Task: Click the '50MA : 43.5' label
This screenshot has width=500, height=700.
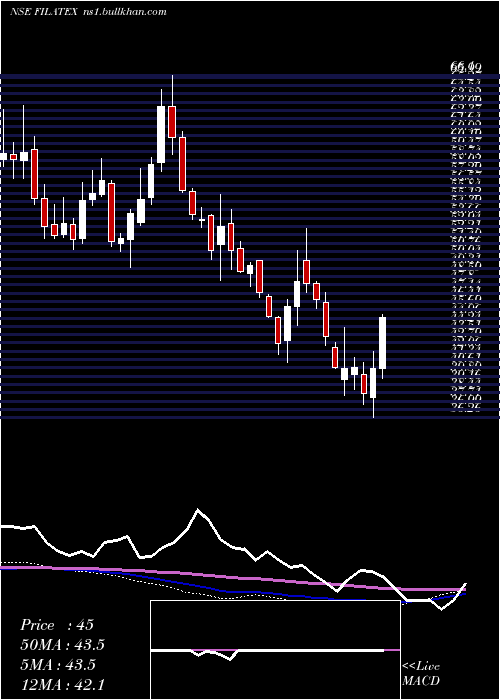Action: (64, 645)
